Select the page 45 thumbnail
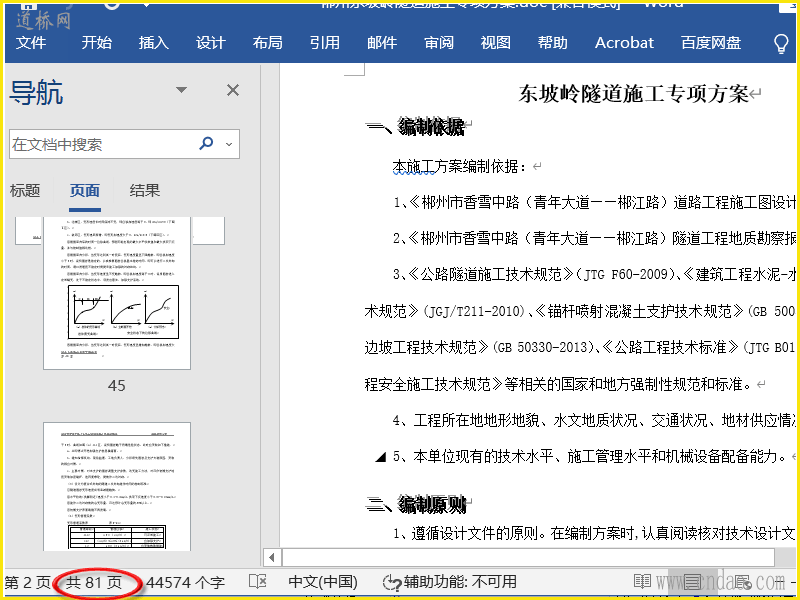 (117, 293)
